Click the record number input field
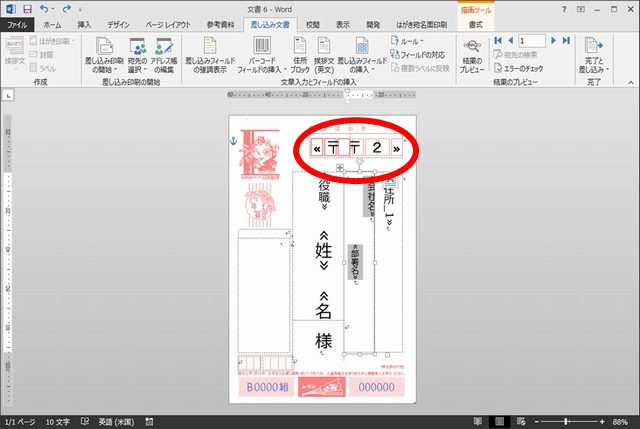This screenshot has width=640, height=429. [x=532, y=41]
